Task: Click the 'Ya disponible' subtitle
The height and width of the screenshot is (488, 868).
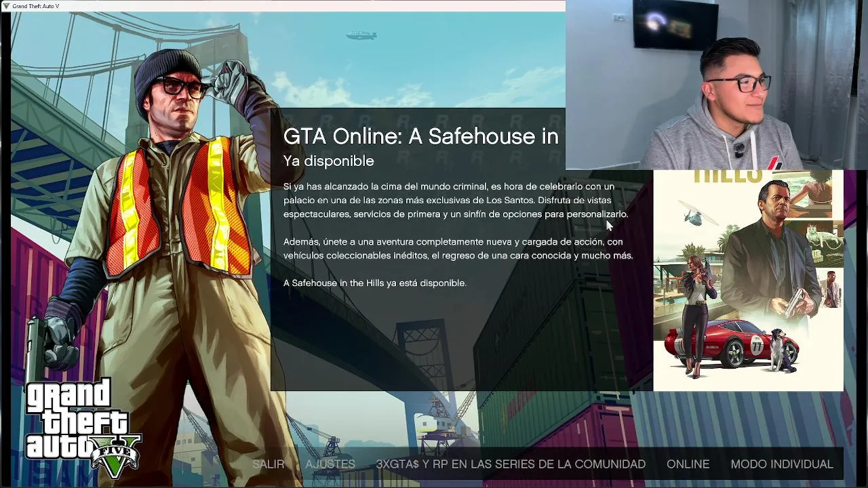Action: (x=329, y=161)
